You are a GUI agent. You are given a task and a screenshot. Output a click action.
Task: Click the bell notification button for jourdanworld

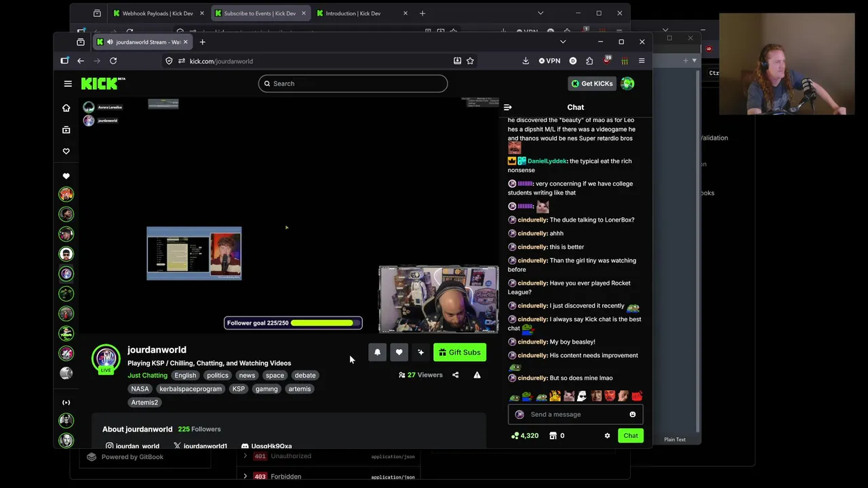(378, 352)
